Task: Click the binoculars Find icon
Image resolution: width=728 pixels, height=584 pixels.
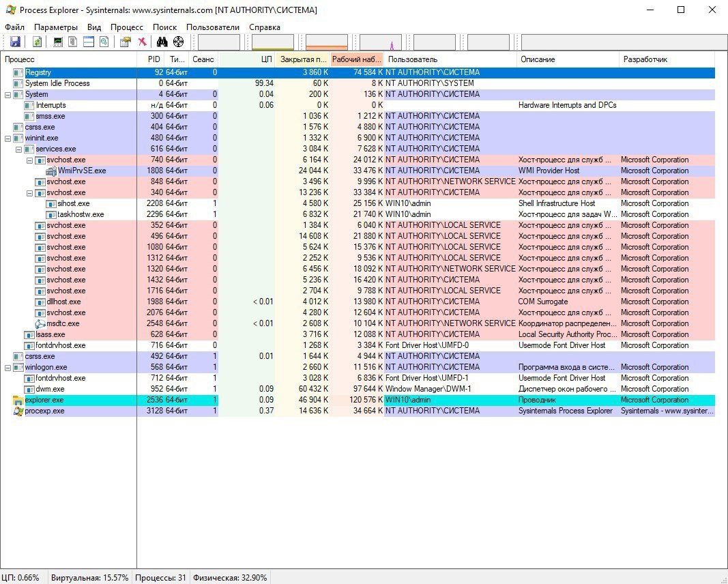Action: tap(162, 42)
